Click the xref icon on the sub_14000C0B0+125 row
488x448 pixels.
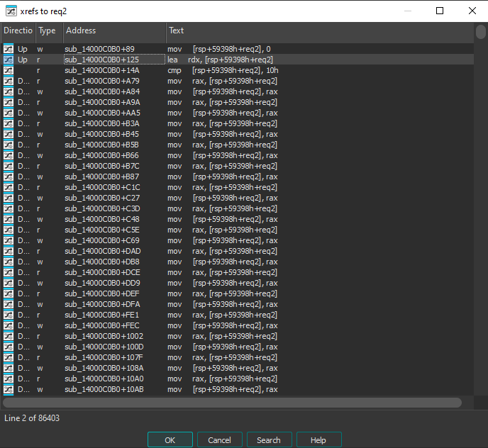(x=9, y=60)
